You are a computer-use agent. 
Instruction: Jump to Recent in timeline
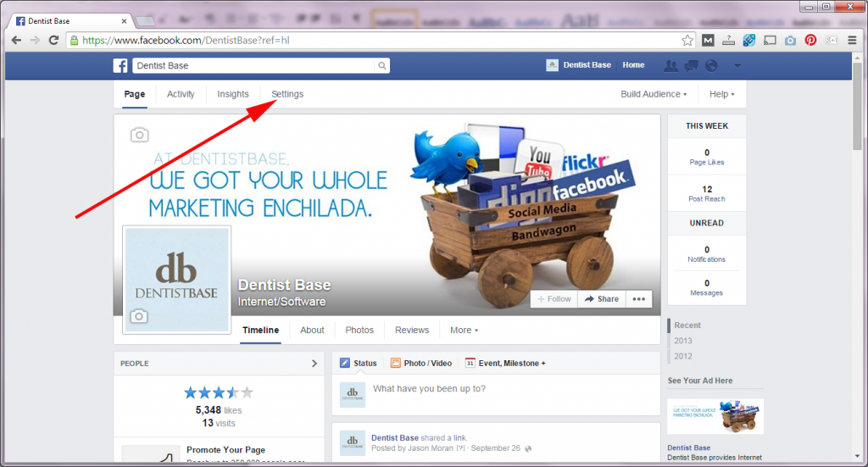click(x=687, y=325)
